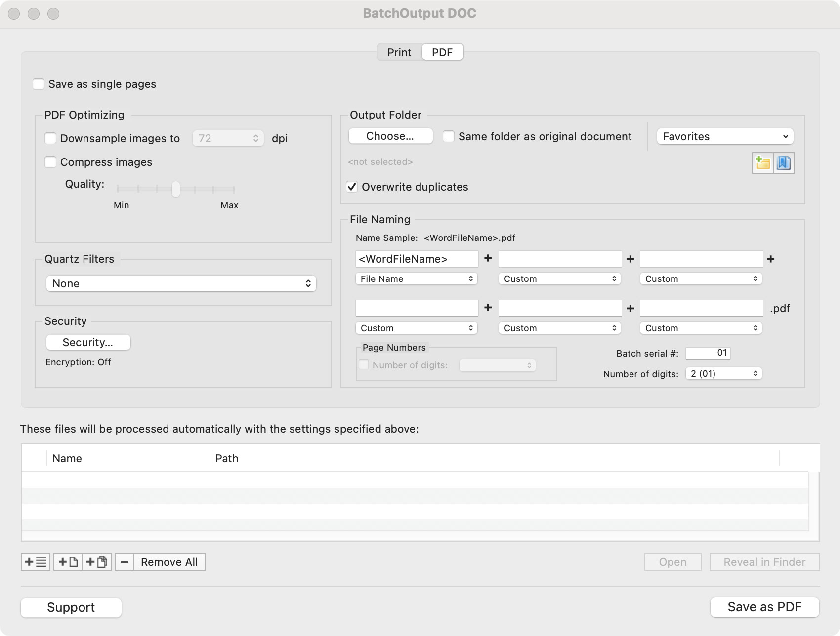Click Reveal in Finder button
840x636 pixels.
click(765, 562)
